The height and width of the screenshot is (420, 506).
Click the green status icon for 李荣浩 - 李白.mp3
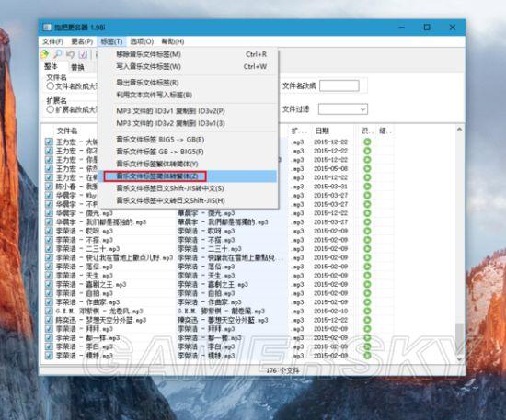click(x=367, y=346)
